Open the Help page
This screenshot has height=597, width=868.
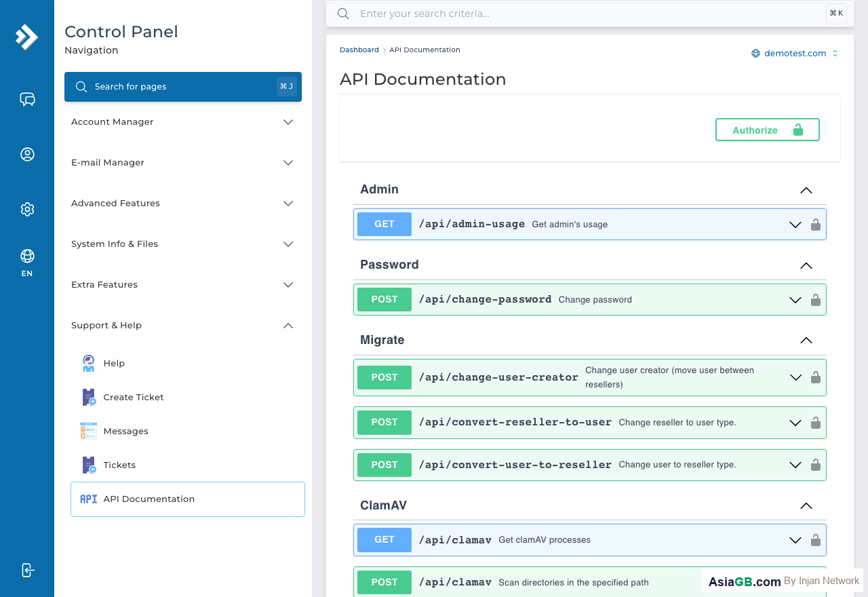(x=188, y=363)
